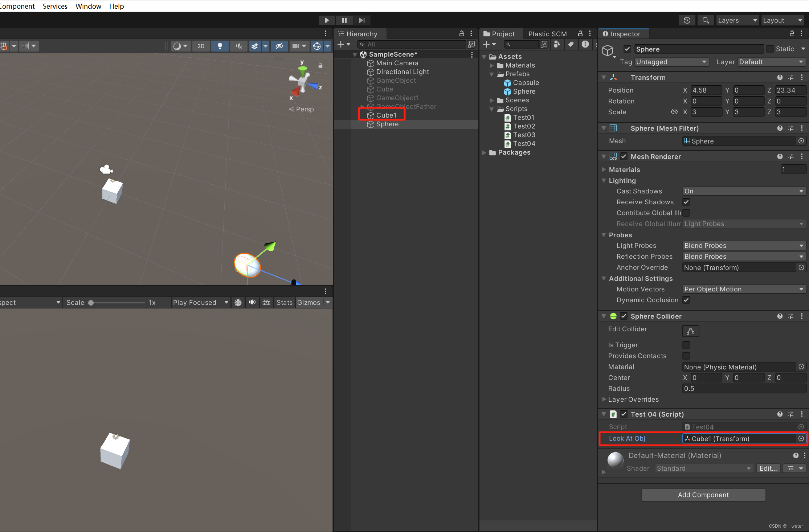Toggle 2D view mode in scene
This screenshot has width=809, height=532.
coord(201,46)
